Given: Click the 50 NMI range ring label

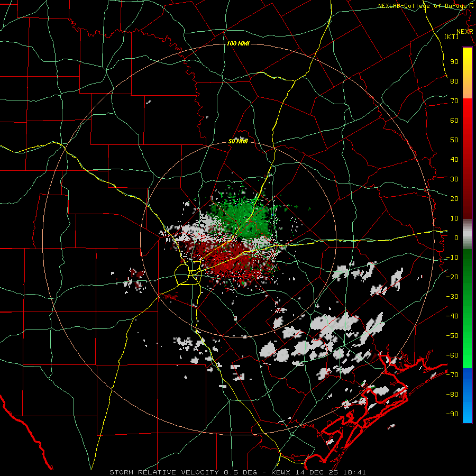Looking at the screenshot, I should [x=238, y=141].
